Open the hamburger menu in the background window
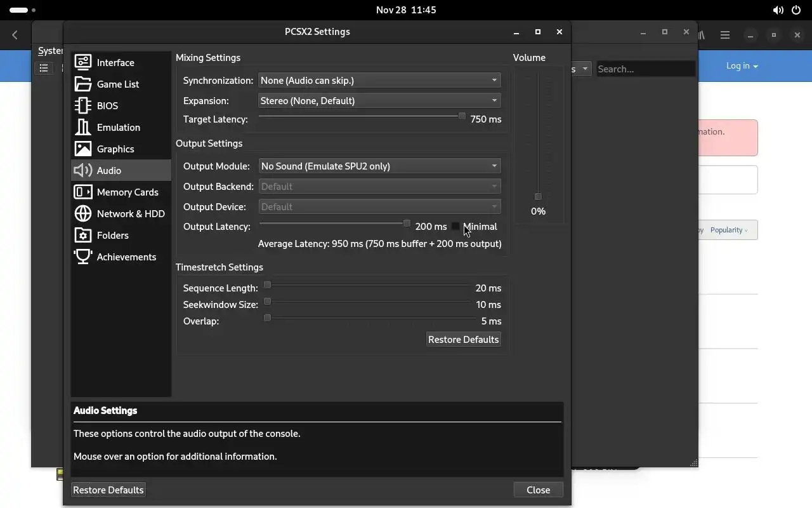The height and width of the screenshot is (508, 812). pyautogui.click(x=725, y=36)
